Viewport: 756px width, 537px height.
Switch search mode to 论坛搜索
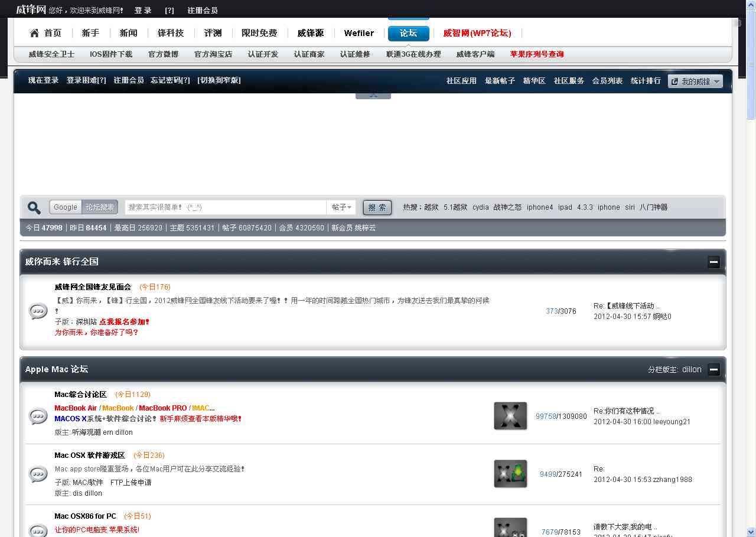[x=100, y=207]
